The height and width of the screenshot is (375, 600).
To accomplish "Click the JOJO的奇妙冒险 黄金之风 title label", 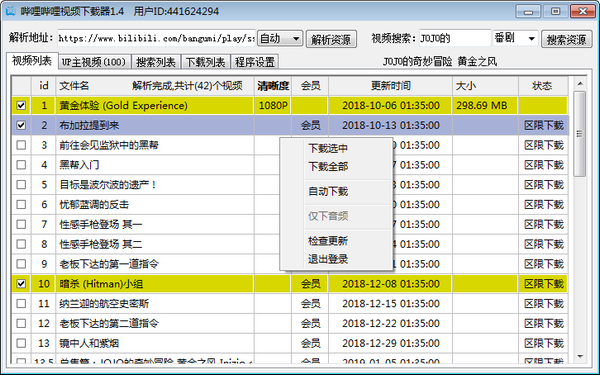I will click(x=440, y=62).
